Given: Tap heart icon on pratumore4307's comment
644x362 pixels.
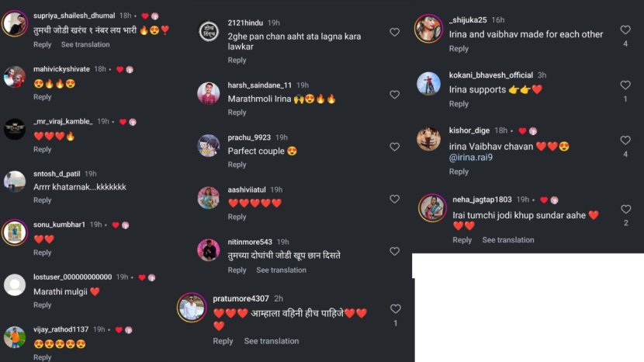Looking at the screenshot, I should click(395, 309).
